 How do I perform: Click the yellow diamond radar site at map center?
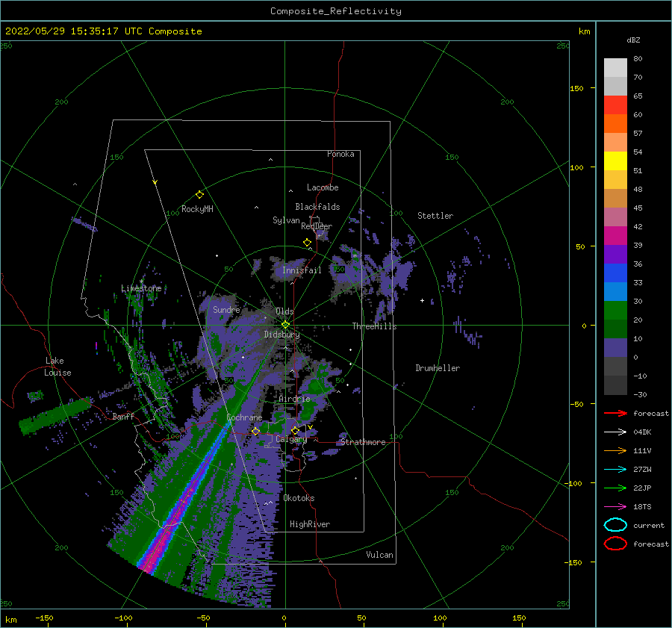coord(285,325)
